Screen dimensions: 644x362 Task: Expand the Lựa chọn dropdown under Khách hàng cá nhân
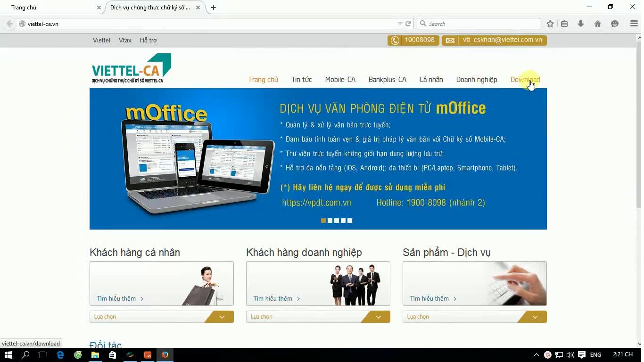(162, 317)
